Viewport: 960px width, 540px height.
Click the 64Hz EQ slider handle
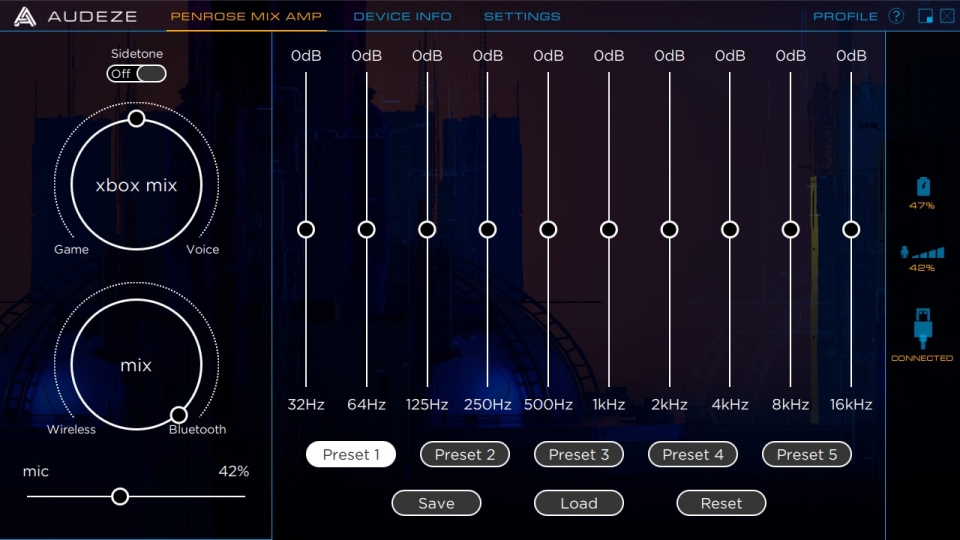pos(367,230)
